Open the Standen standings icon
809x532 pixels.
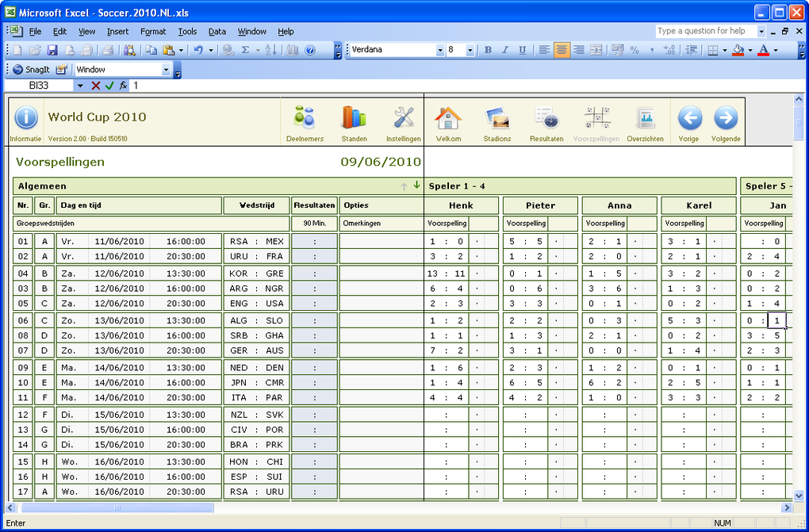tap(354, 118)
